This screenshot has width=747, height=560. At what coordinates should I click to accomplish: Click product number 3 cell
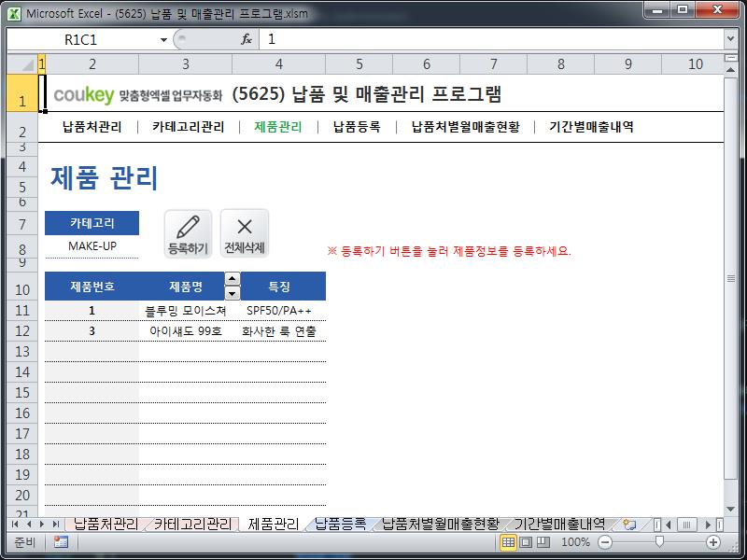[92, 331]
